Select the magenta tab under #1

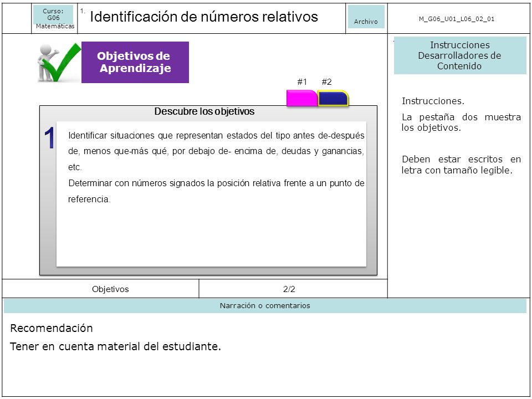click(302, 98)
